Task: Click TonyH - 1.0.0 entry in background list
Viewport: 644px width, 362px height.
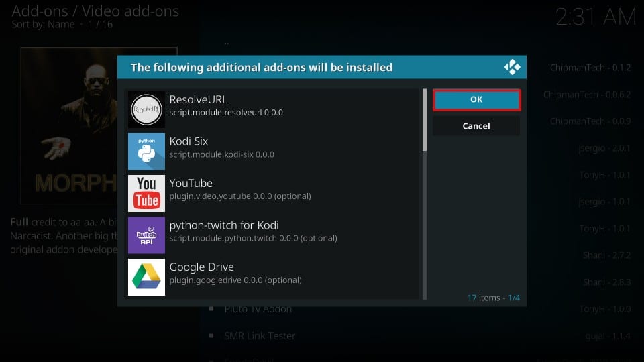Action: [605, 309]
